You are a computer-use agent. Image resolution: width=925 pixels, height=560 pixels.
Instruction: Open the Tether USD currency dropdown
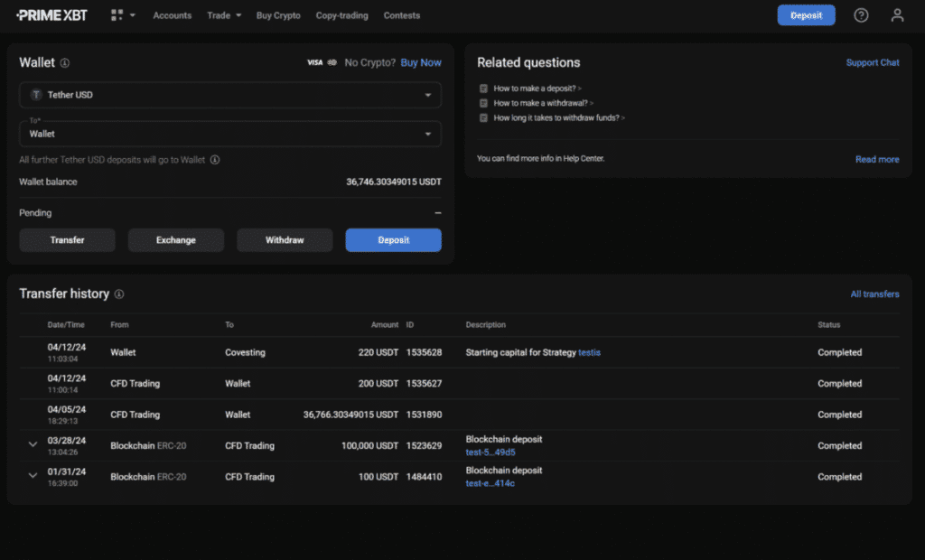click(x=229, y=95)
